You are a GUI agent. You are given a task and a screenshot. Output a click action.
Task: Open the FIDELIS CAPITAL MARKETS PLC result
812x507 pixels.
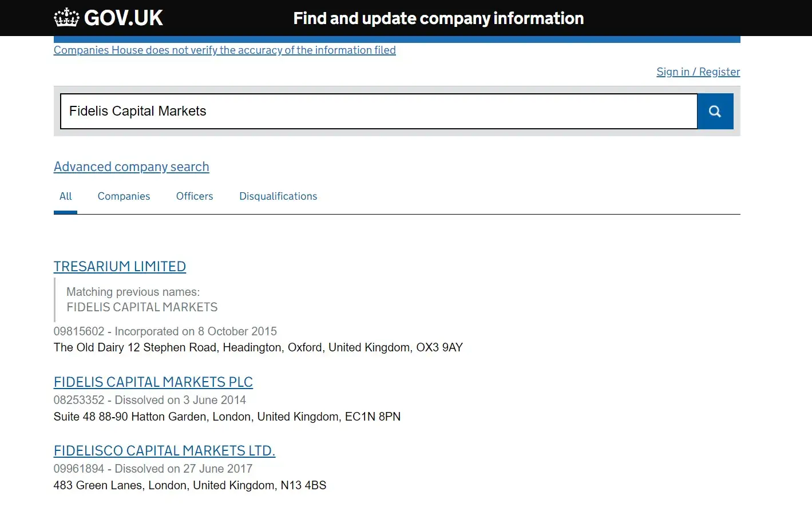point(153,382)
